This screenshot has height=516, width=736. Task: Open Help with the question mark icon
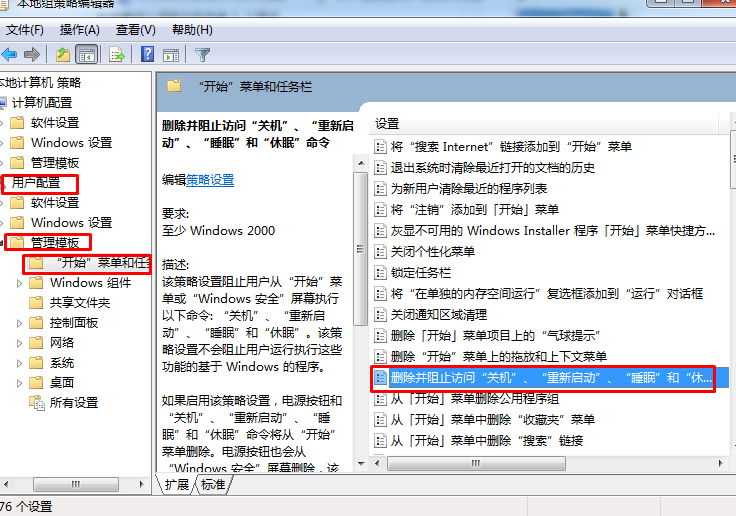147,54
